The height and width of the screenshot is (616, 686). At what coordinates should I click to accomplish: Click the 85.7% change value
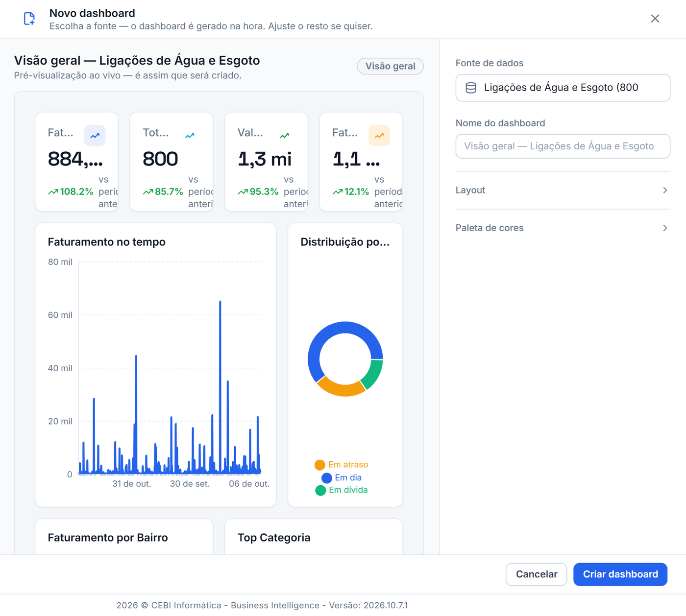[169, 192]
